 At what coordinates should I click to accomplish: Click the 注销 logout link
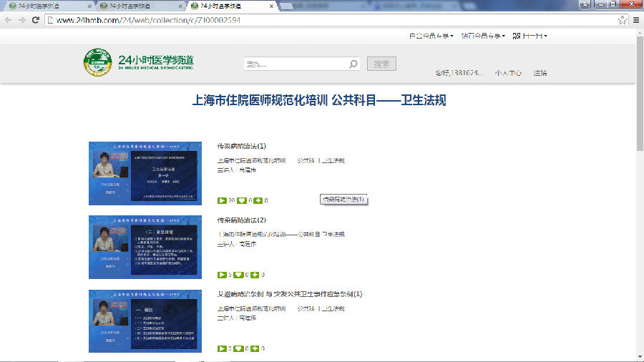click(x=540, y=73)
